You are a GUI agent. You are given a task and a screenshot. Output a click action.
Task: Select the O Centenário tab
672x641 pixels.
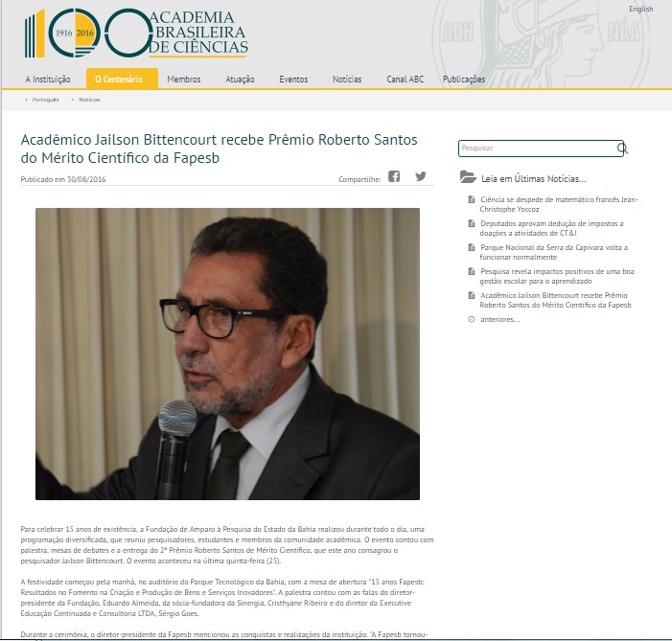point(121,79)
